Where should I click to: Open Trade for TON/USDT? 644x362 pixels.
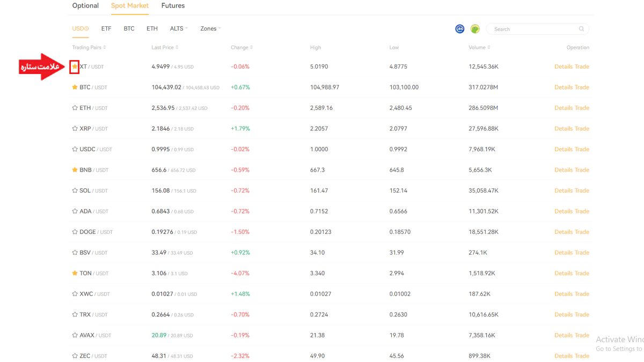click(582, 273)
